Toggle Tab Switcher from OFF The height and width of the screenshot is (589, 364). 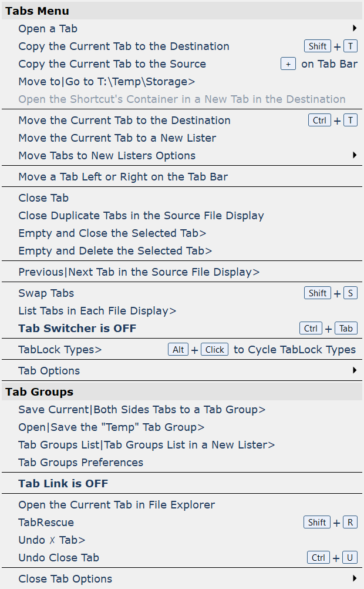pyautogui.click(x=77, y=328)
